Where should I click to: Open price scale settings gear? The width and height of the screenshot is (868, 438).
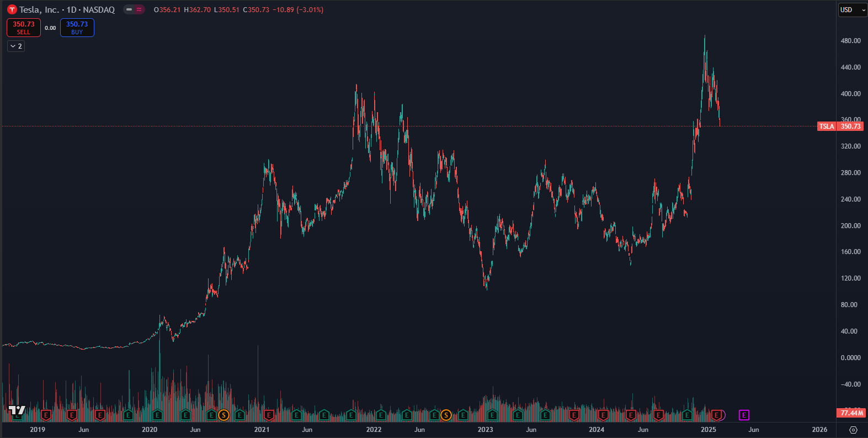click(853, 430)
